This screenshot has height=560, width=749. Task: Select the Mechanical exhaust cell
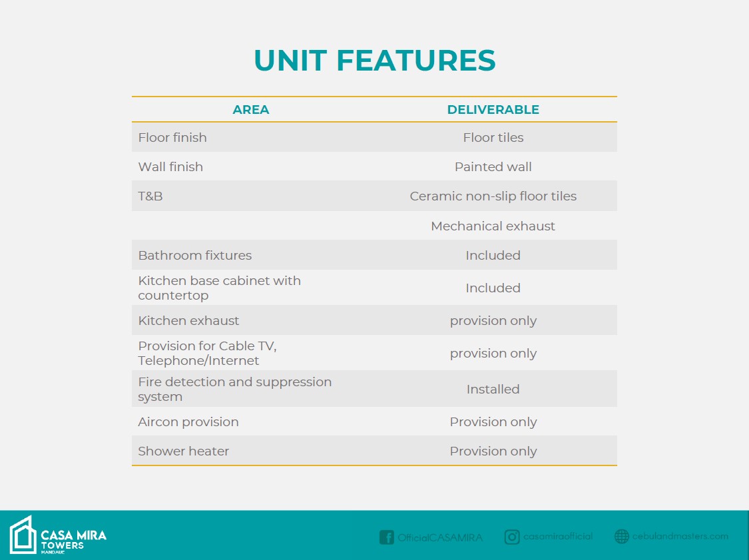point(493,226)
